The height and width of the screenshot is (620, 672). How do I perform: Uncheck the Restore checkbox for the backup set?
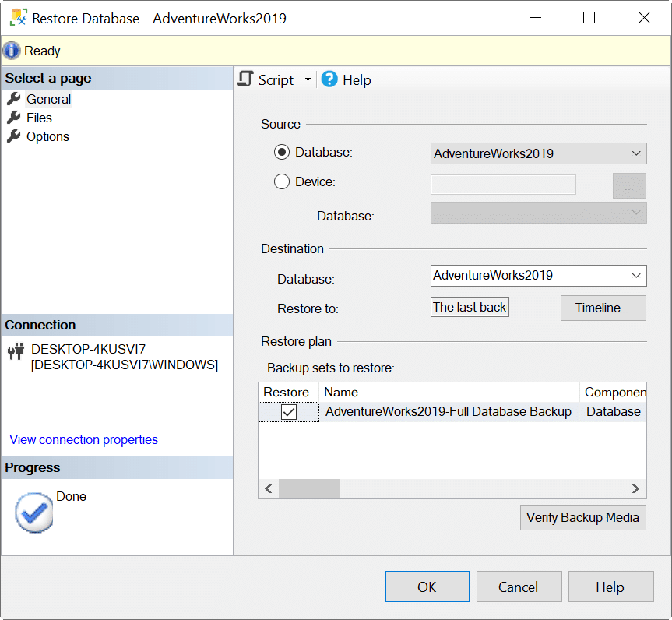(289, 412)
